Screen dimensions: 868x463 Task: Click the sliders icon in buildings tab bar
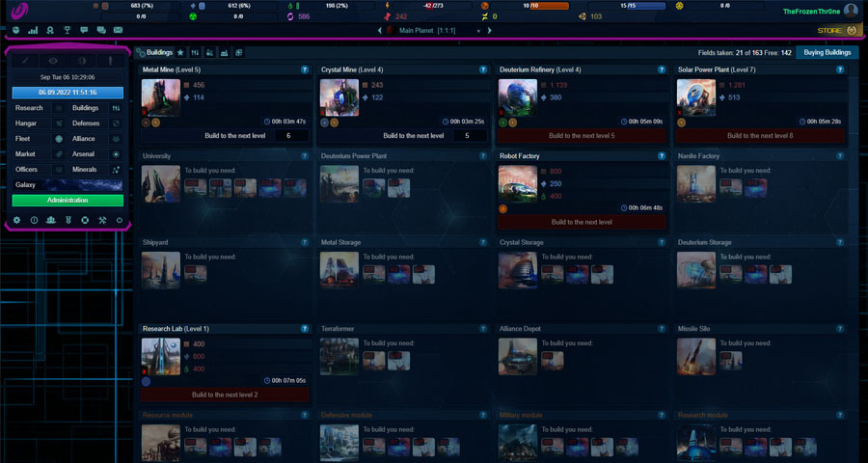195,53
